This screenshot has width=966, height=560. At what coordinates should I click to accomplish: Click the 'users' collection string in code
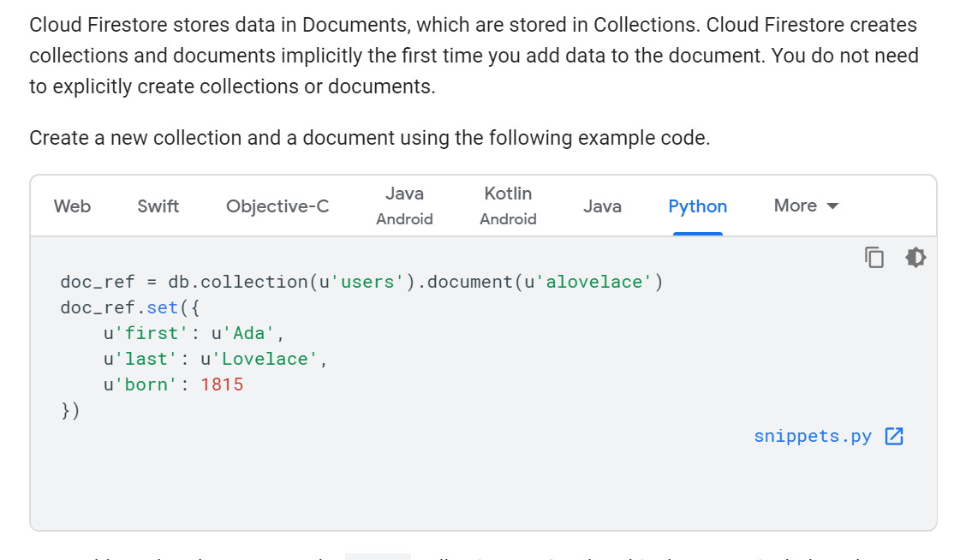[x=367, y=283]
